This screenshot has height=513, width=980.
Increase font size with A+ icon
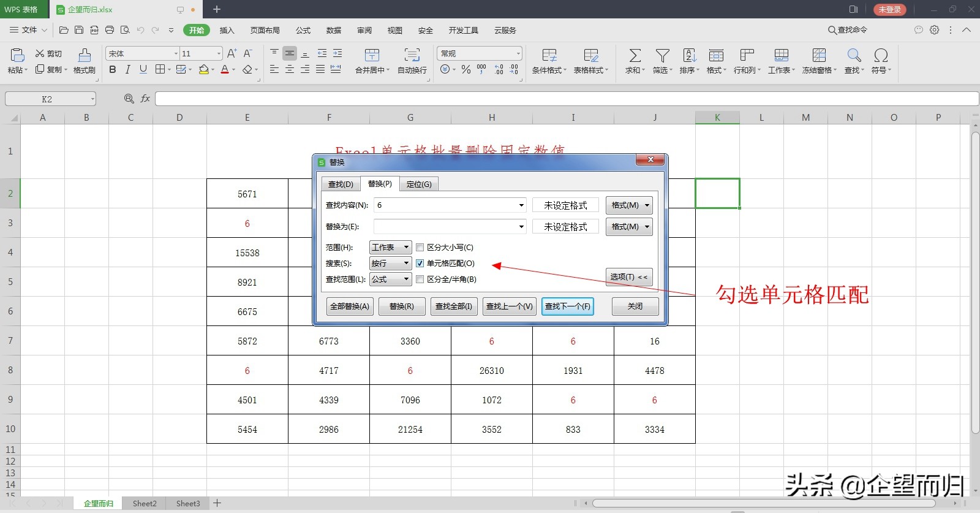[232, 53]
